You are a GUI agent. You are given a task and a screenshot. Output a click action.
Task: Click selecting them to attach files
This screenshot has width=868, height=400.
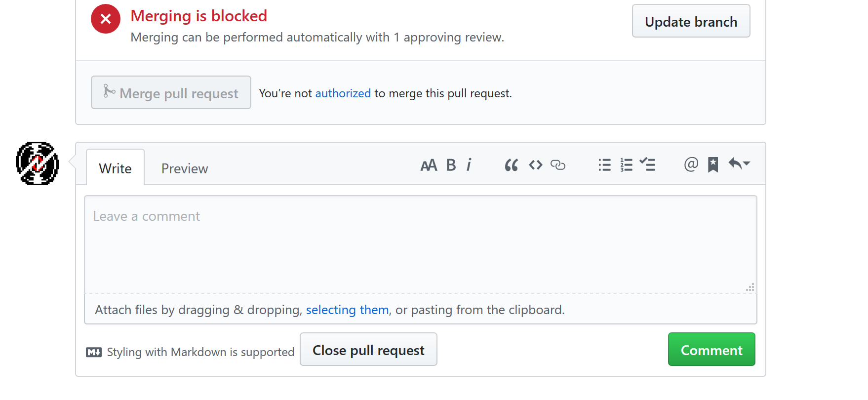click(347, 310)
